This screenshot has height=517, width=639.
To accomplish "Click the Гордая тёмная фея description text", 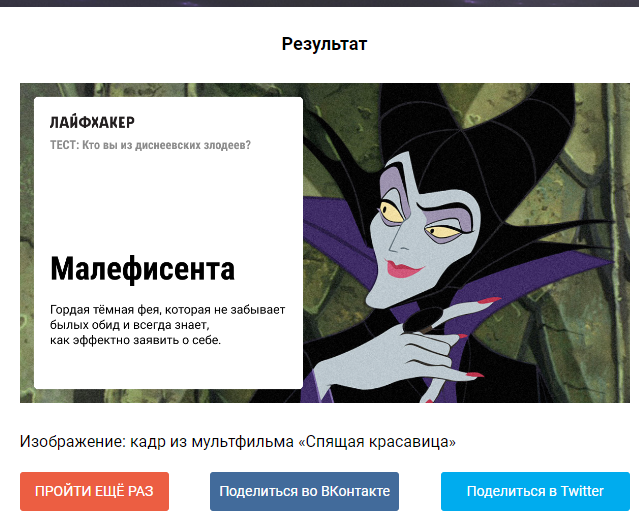I will 167,325.
